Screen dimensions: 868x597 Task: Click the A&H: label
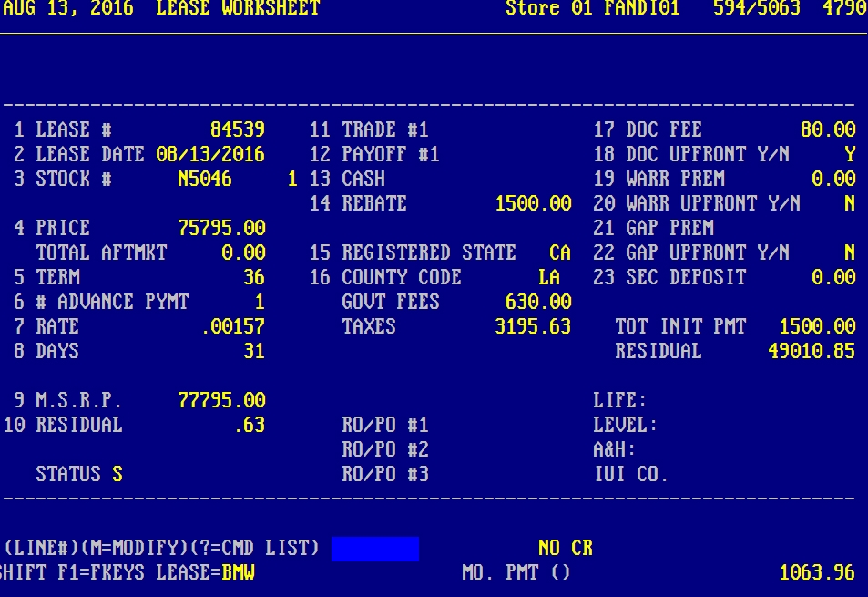(615, 449)
